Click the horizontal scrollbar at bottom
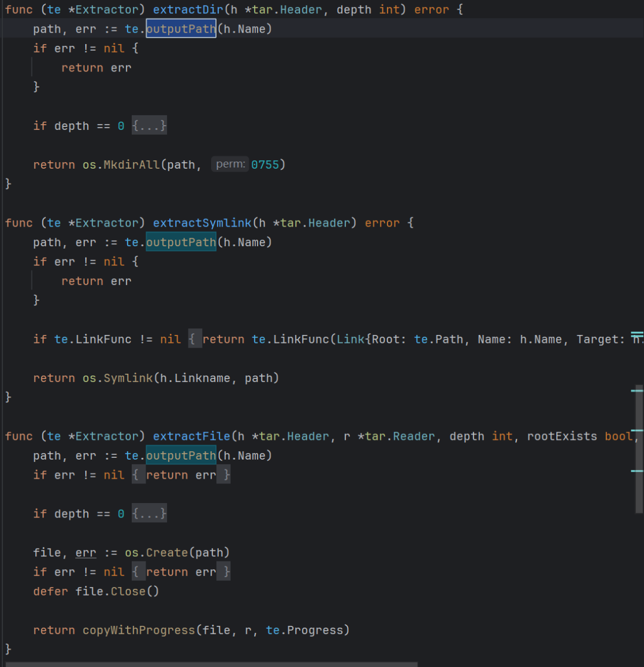Screen dimensions: 644x667 pos(209,663)
